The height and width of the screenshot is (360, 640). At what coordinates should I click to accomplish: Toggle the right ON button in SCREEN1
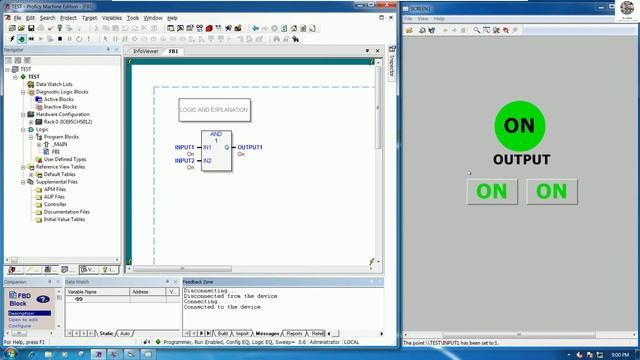click(552, 191)
